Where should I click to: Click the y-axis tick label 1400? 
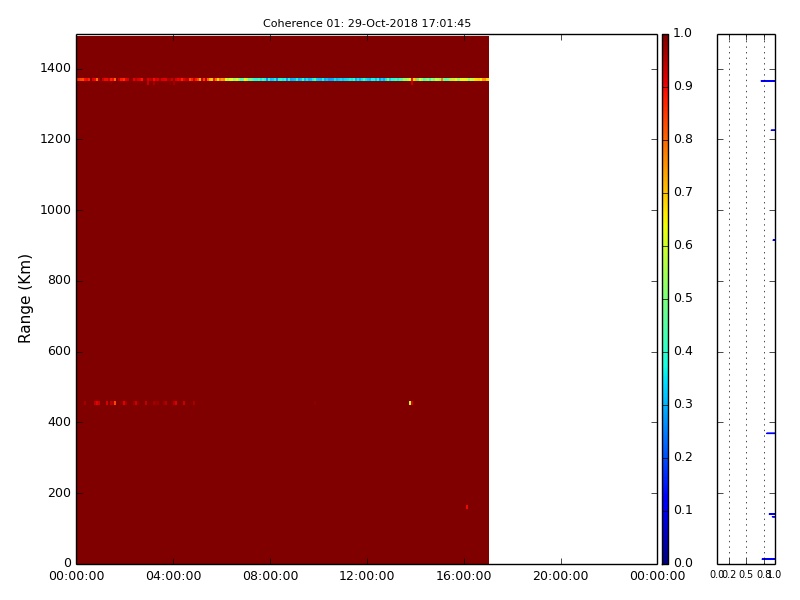56,68
